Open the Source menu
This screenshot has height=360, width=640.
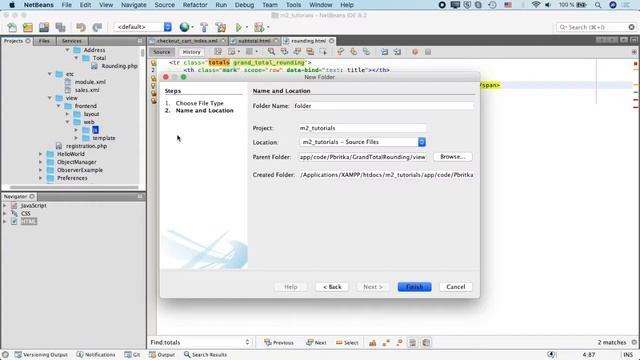point(164,5)
